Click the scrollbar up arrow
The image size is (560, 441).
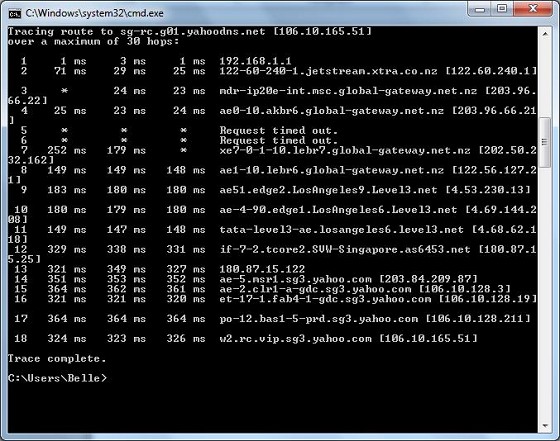point(545,34)
